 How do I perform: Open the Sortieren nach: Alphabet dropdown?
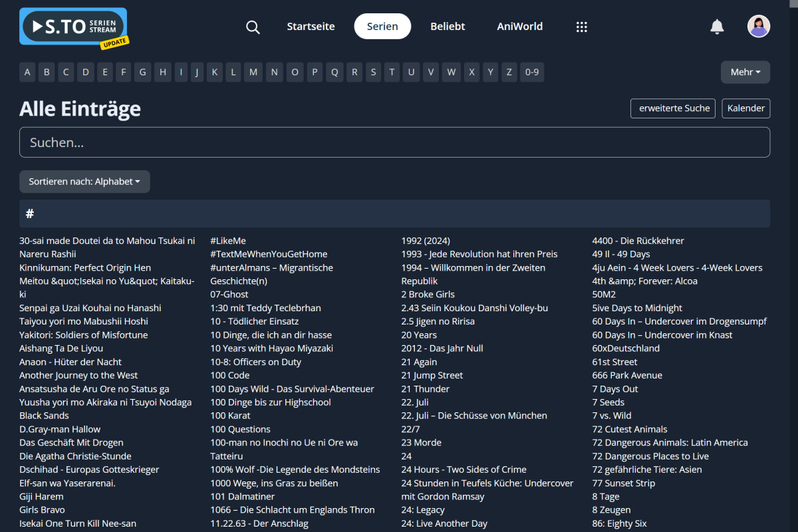[x=84, y=182]
